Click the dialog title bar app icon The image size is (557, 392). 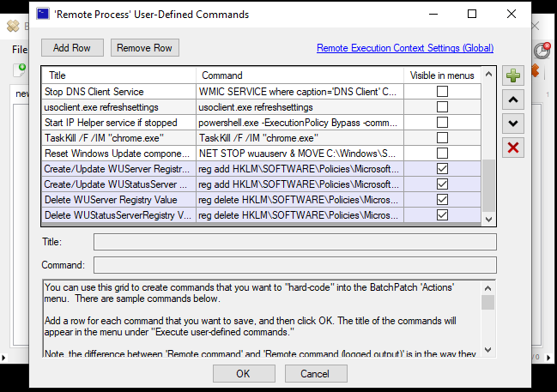(x=43, y=15)
